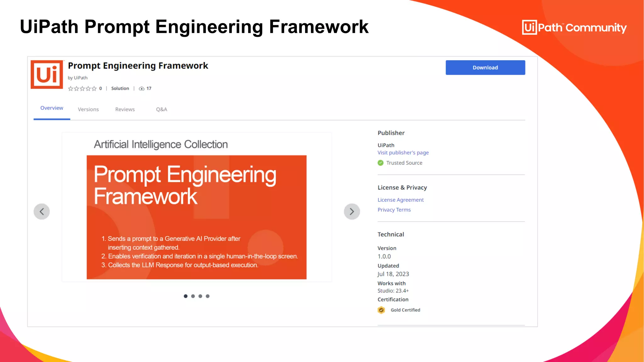The width and height of the screenshot is (644, 362).
Task: Click the Prompt Engineering Framework slide image
Action: pyautogui.click(x=197, y=217)
